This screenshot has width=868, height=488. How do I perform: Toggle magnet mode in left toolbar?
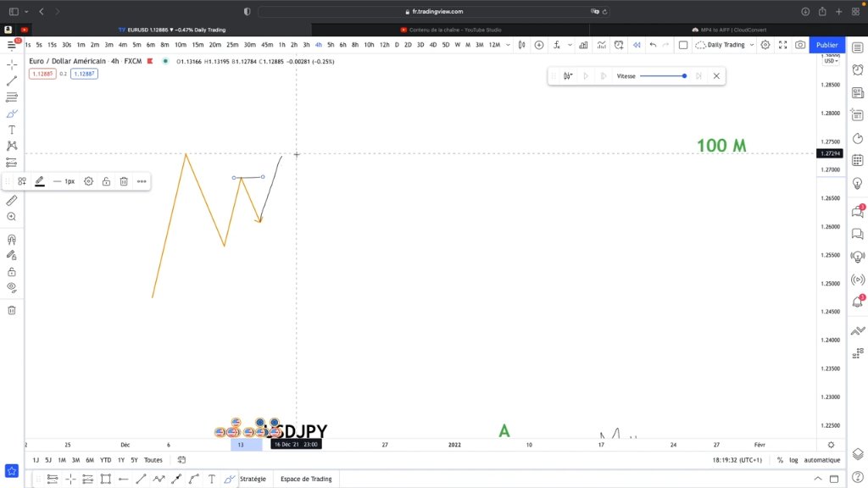click(12, 240)
